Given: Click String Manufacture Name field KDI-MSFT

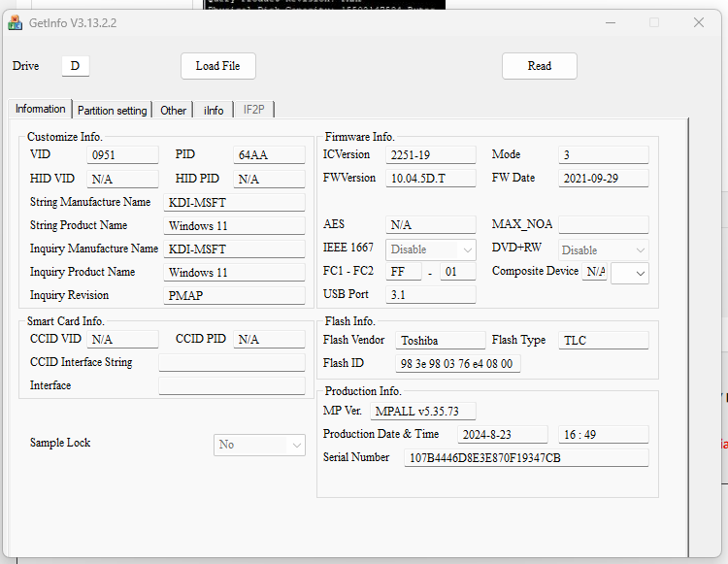Looking at the screenshot, I should 235,202.
